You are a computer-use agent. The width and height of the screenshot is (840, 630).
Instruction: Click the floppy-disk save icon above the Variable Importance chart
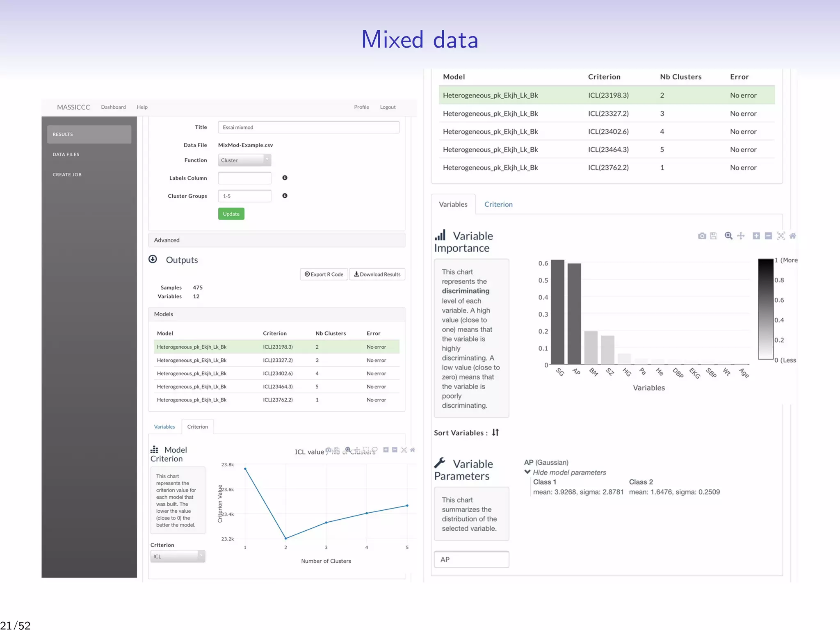[714, 236]
